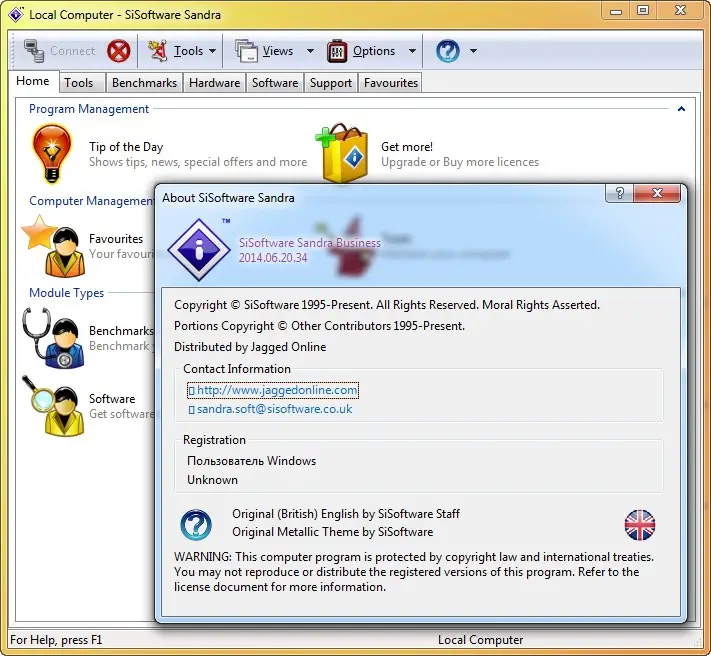The height and width of the screenshot is (656, 711).
Task: Click the Connect computer icon in toolbar
Action: click(34, 51)
